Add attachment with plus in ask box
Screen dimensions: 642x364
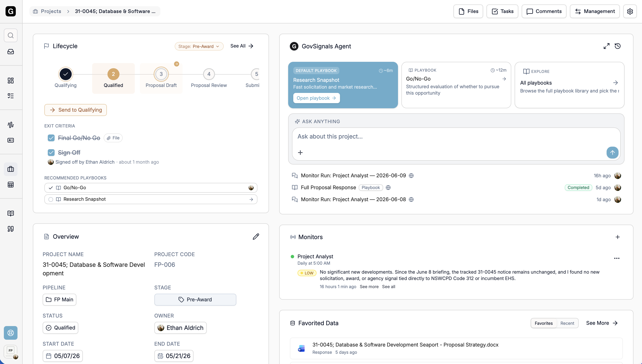pyautogui.click(x=300, y=153)
